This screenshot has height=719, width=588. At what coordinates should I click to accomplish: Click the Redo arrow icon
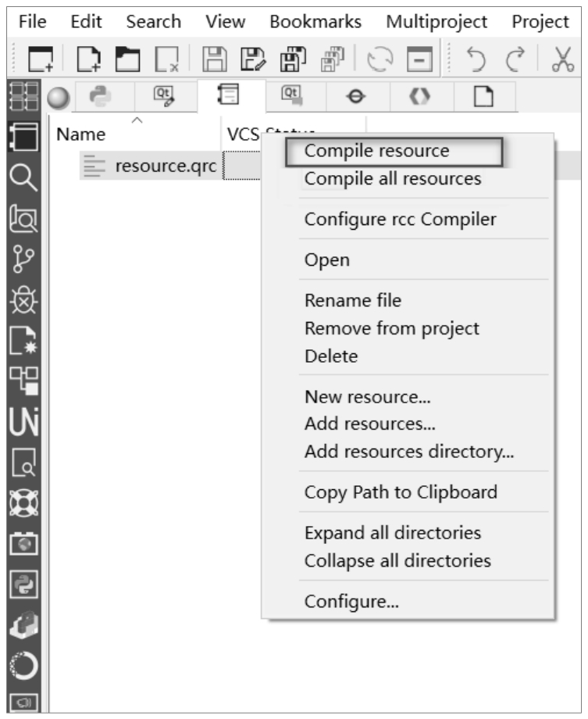[515, 59]
